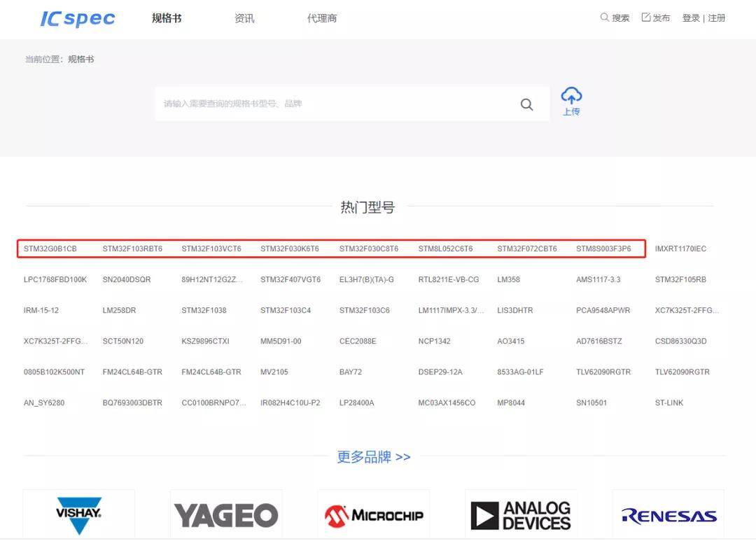Screen dimensions: 756x541
Task: Select the 规格书 menu item in the header
Action: click(165, 19)
